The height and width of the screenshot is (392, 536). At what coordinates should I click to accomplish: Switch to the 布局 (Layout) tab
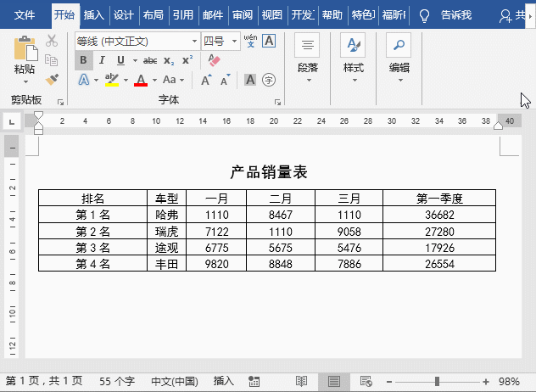click(x=153, y=14)
